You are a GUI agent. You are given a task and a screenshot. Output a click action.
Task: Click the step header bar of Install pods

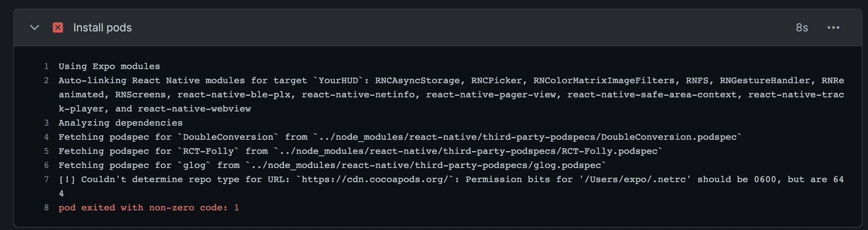432,27
